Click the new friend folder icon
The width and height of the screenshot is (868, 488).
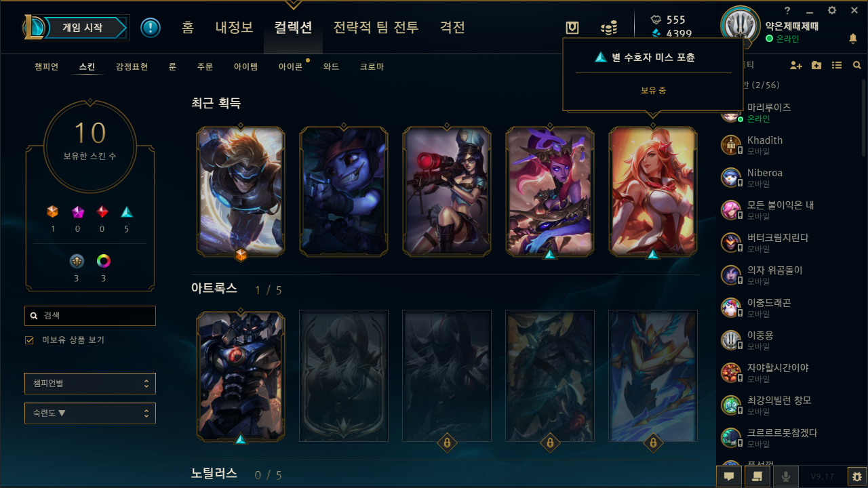(816, 65)
